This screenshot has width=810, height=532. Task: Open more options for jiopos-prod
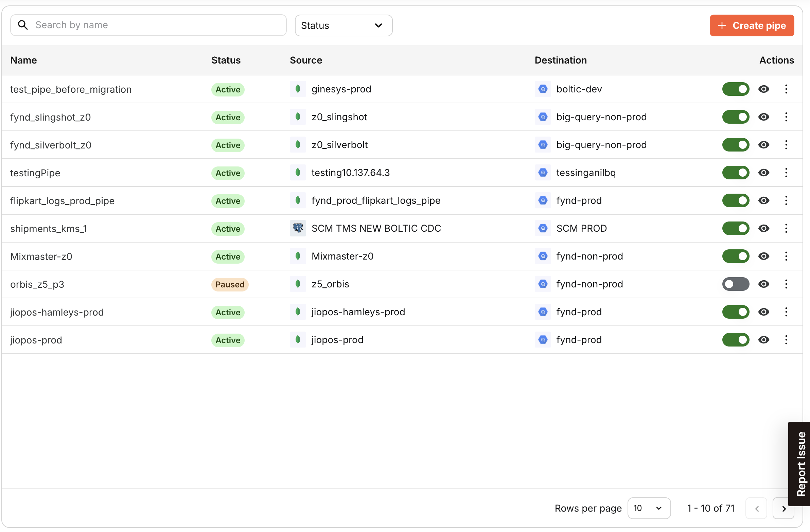tap(786, 340)
